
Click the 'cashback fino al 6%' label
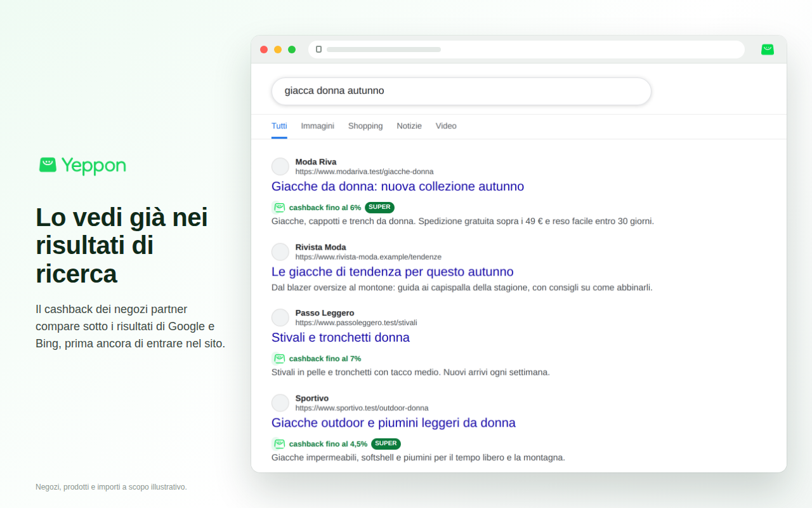pyautogui.click(x=325, y=208)
